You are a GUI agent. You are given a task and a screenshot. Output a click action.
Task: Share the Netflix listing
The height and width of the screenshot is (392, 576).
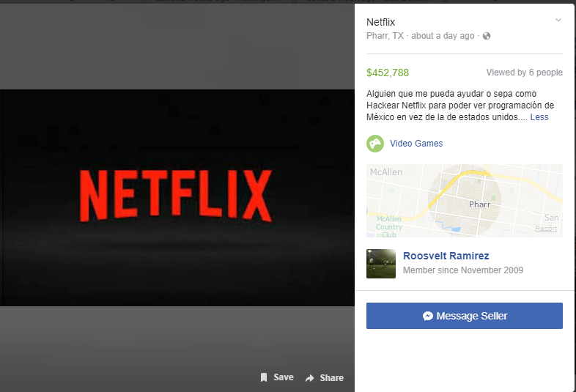[325, 377]
